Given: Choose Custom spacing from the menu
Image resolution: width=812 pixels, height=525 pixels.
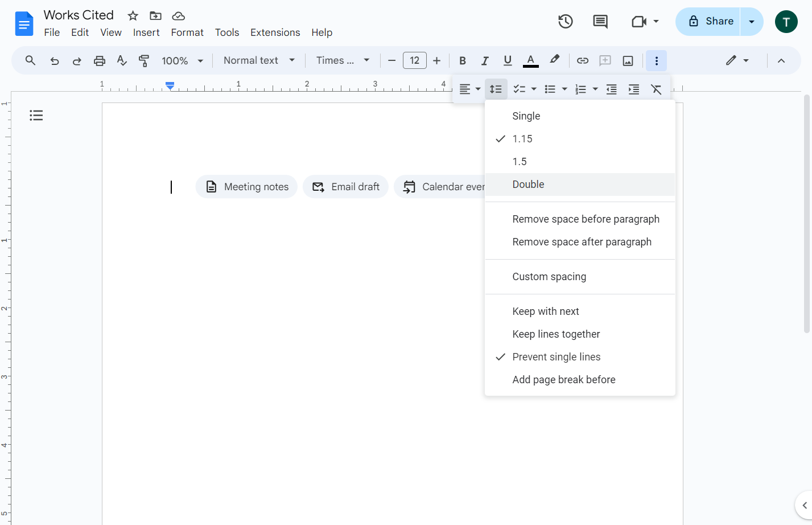Looking at the screenshot, I should pyautogui.click(x=580, y=277).
